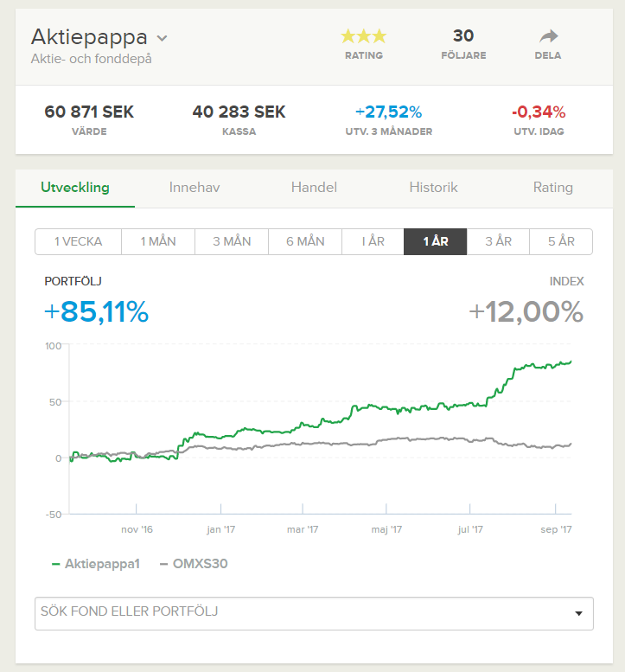The image size is (625, 672).
Task: Select the 5 ÅR period
Action: pyautogui.click(x=560, y=242)
